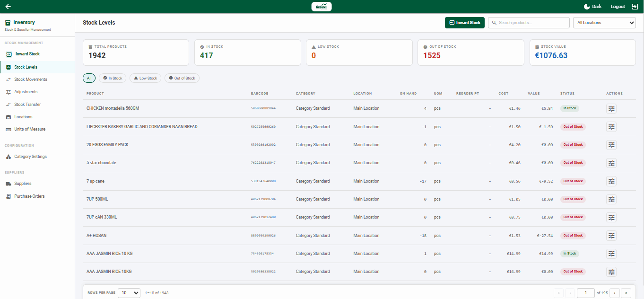Toggle Dark mode with the moon icon
Screen dimensions: 644x299
[587, 7]
